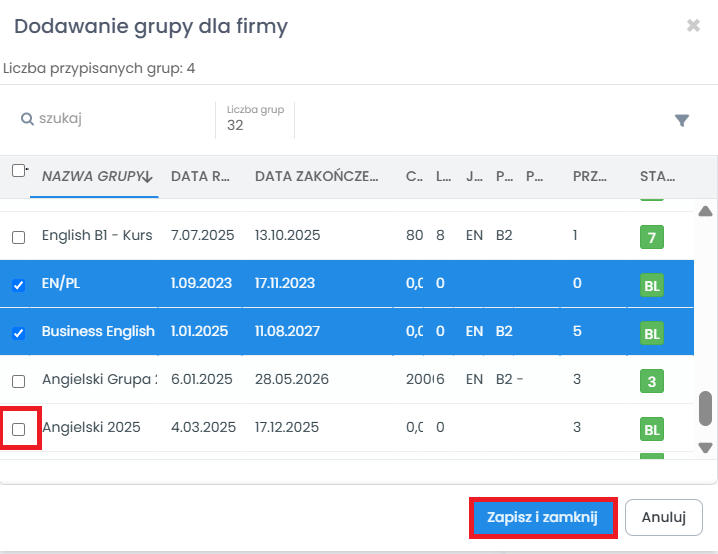Image resolution: width=718 pixels, height=554 pixels.
Task: Click the green 3 status badge
Action: coord(652,381)
